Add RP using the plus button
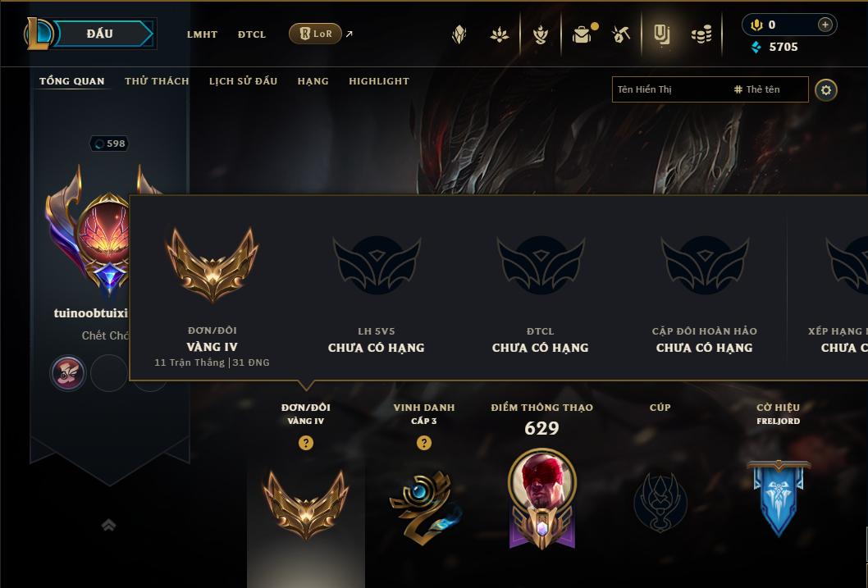868x588 pixels. coord(825,25)
